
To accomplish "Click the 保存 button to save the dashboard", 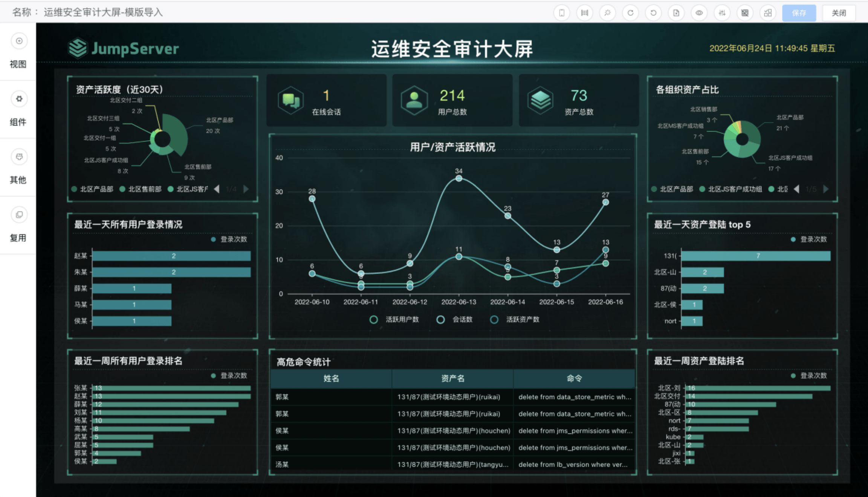I will pos(799,12).
